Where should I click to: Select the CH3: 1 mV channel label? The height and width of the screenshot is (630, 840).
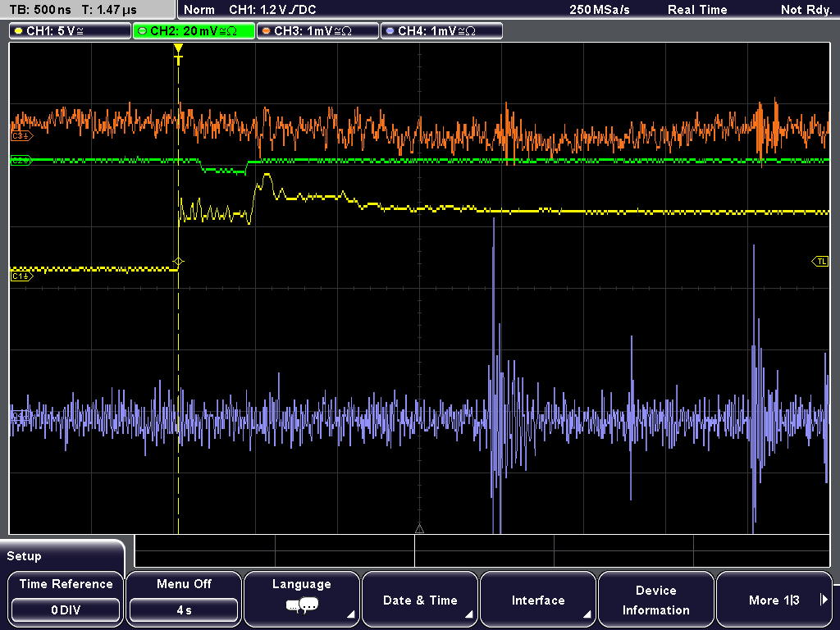[317, 31]
